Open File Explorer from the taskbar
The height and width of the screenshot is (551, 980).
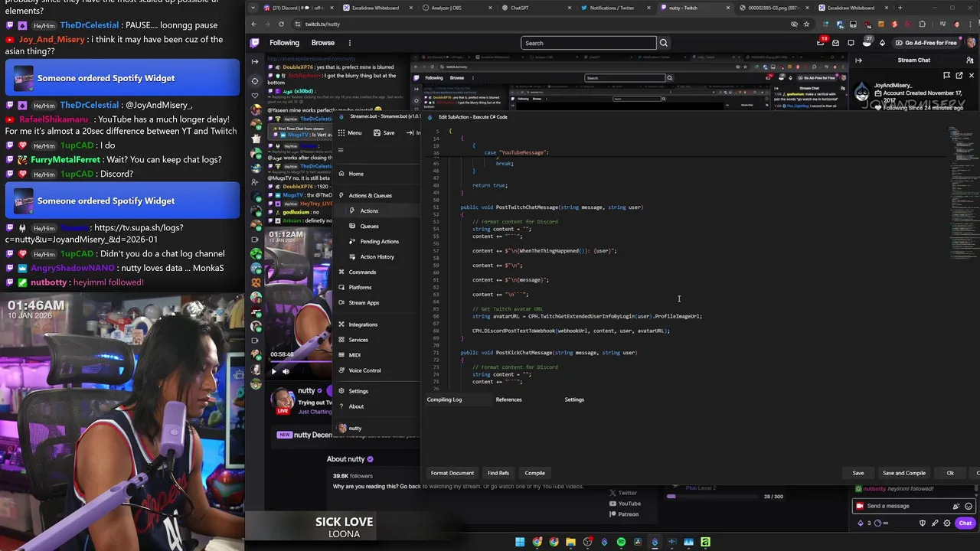point(570,543)
